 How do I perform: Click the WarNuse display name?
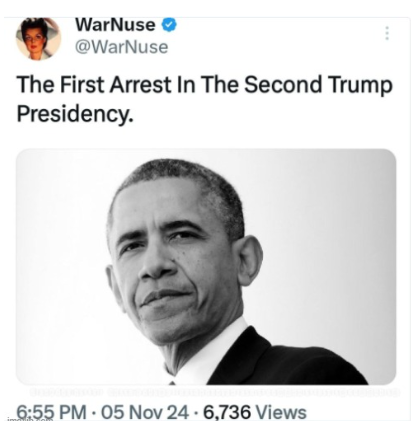click(115, 25)
